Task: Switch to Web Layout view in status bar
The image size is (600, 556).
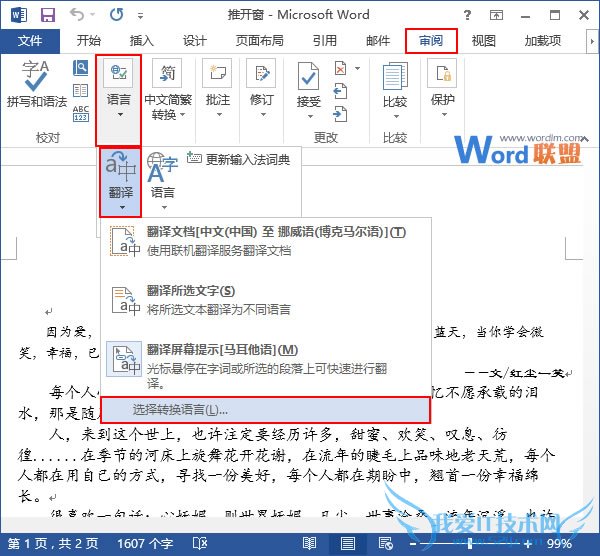Action: point(385,543)
